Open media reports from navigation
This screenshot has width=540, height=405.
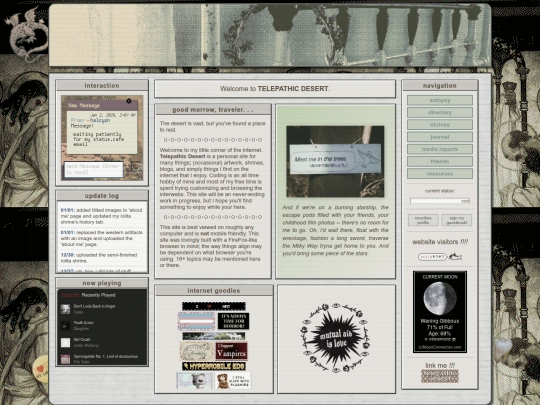click(x=440, y=149)
